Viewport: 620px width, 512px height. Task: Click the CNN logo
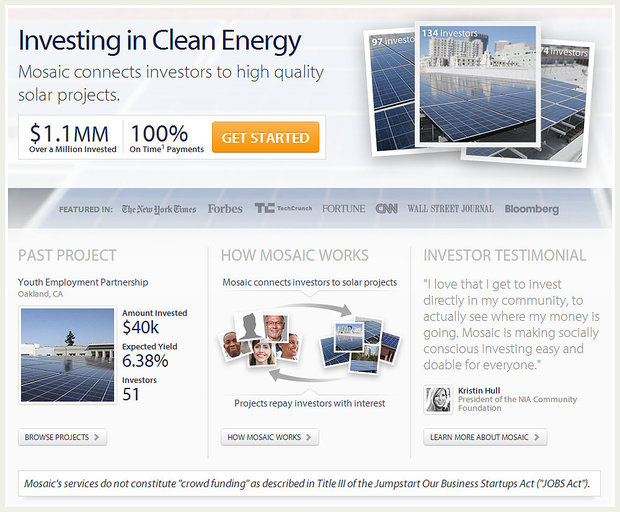click(x=386, y=209)
